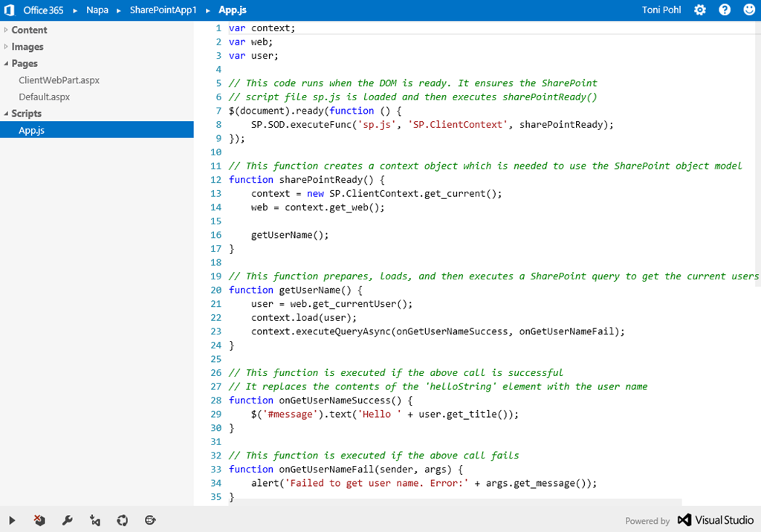The image size is (761, 532).
Task: Open settings via the gear icon
Action: click(699, 10)
